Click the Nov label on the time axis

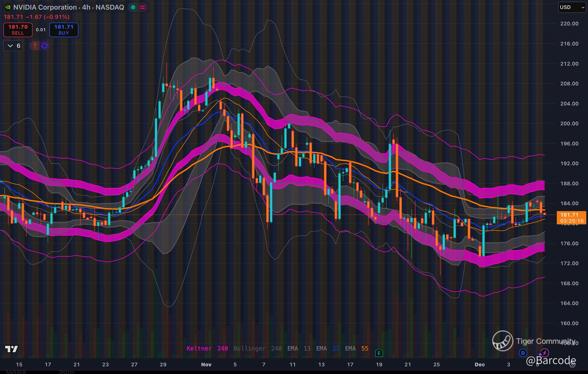click(206, 364)
